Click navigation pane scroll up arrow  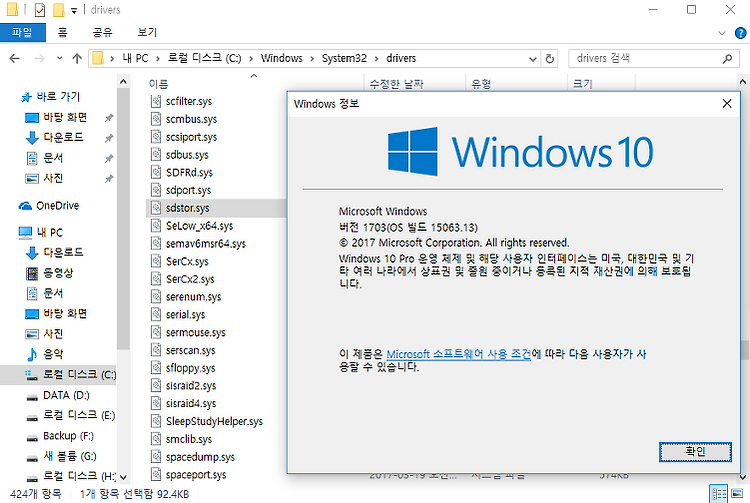tap(123, 82)
